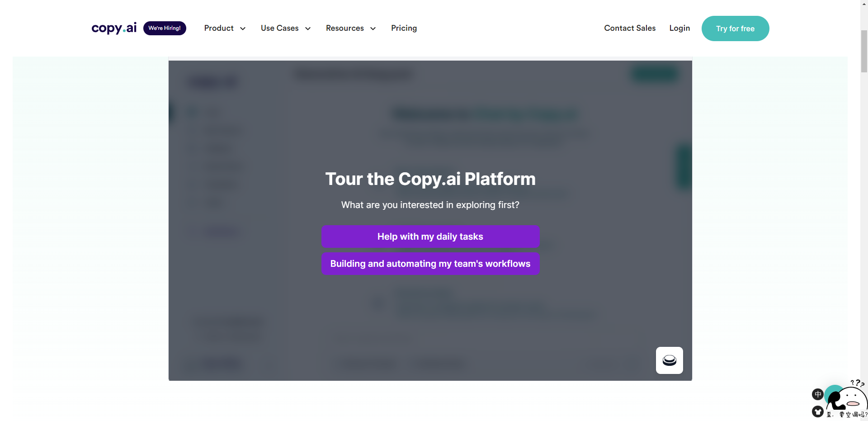The image size is (868, 421).
Task: Open the shirt skin-change icon
Action: tap(817, 412)
